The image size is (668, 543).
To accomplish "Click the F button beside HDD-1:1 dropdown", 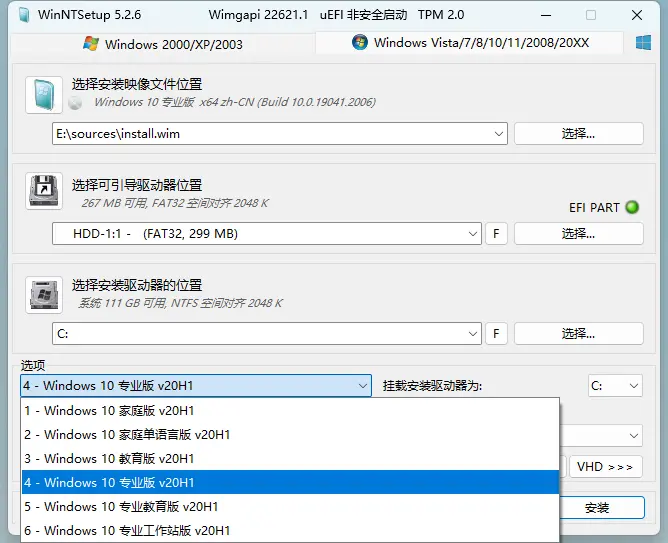I will click(x=496, y=233).
